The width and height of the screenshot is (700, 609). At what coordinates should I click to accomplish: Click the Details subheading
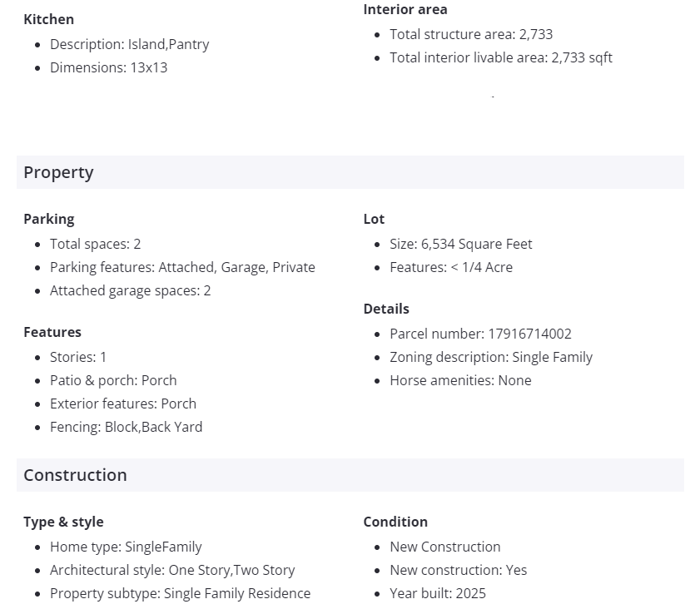[x=386, y=309]
